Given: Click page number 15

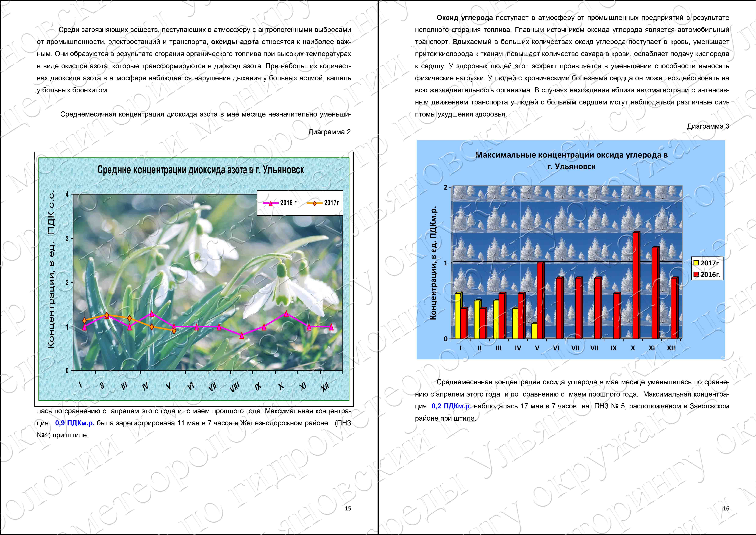Looking at the screenshot, I should (x=348, y=508).
